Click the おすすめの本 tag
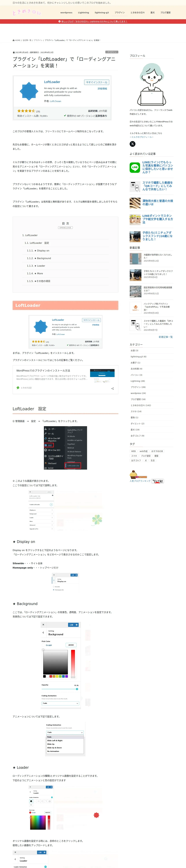This screenshot has width=186, height=868. [157, 451]
